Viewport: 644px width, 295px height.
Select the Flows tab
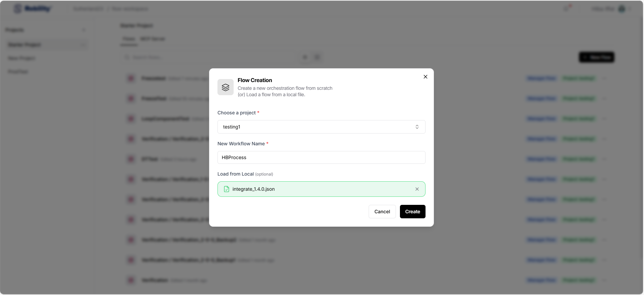(129, 39)
